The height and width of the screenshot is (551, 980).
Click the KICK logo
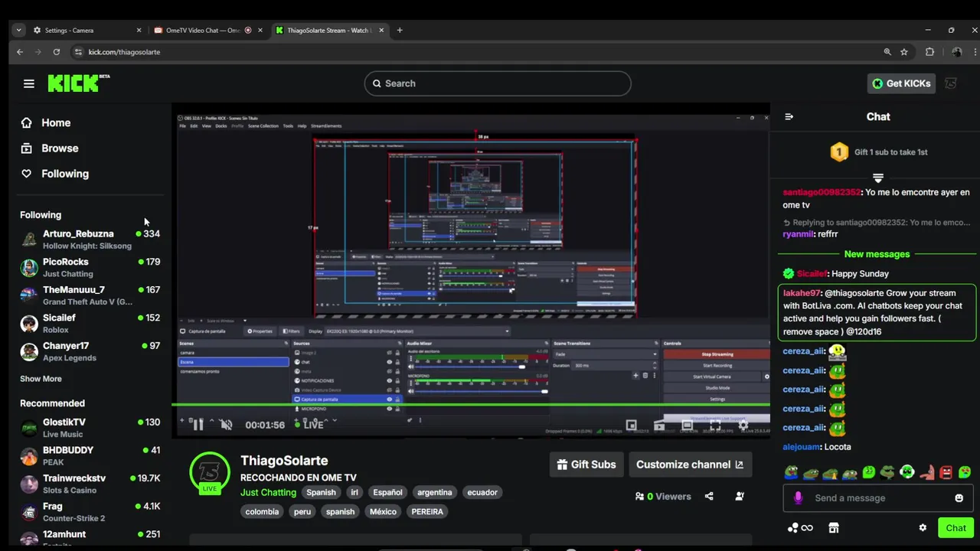click(x=78, y=83)
